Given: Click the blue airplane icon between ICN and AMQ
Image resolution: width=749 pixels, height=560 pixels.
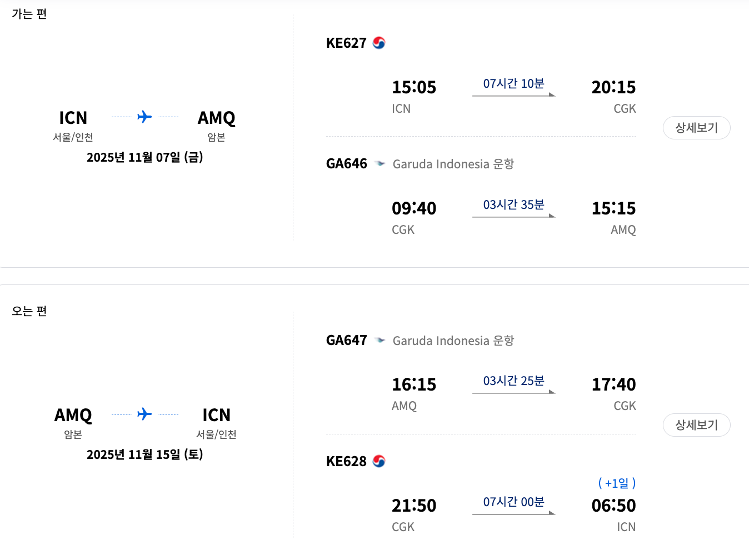Looking at the screenshot, I should (x=144, y=117).
